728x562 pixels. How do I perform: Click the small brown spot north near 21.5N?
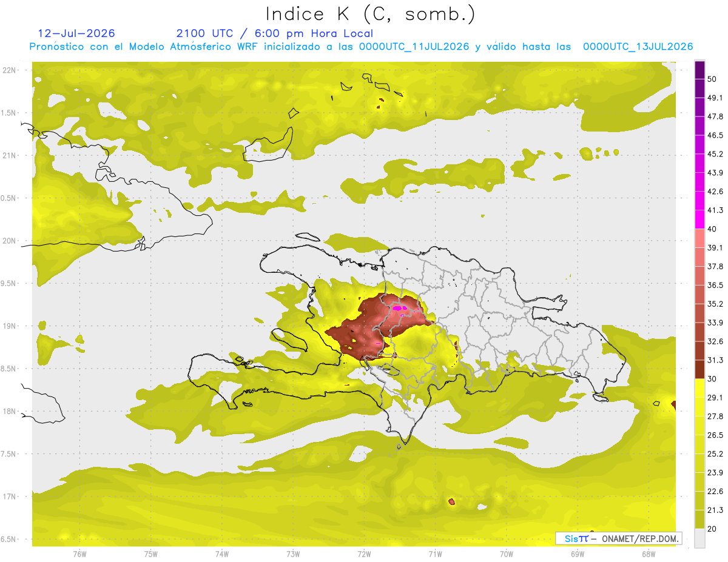click(381, 101)
